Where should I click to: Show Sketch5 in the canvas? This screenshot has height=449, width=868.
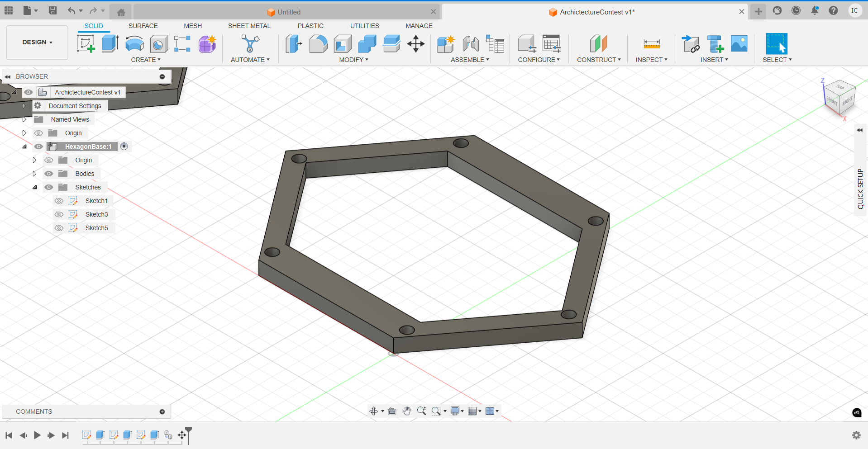tap(59, 228)
